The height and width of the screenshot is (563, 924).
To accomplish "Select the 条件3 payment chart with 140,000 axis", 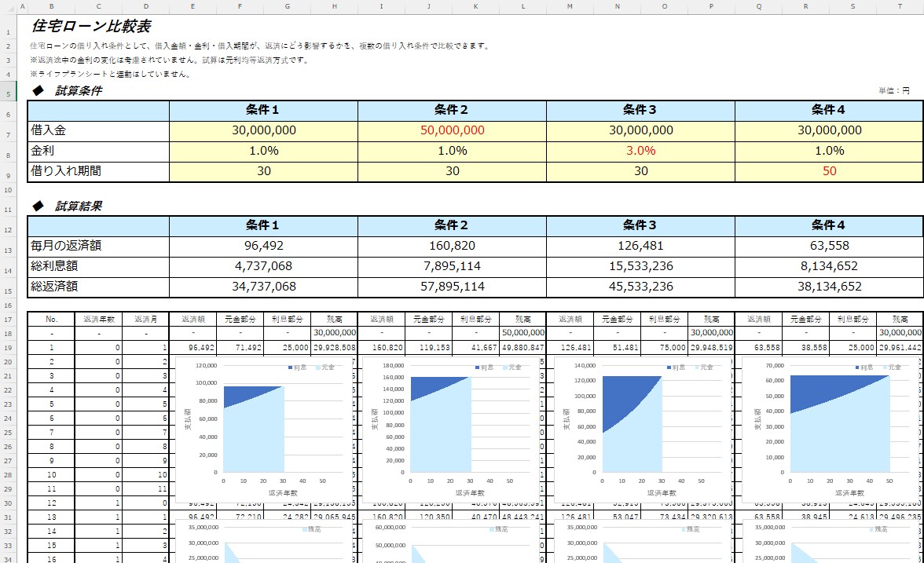I will (x=643, y=430).
